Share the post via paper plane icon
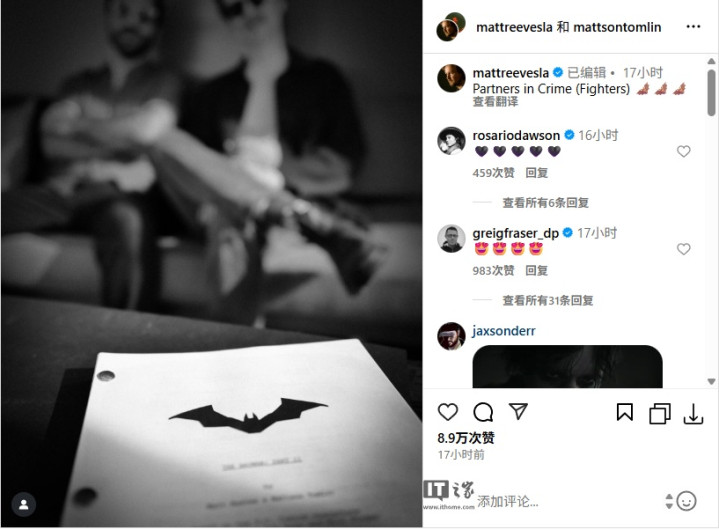The image size is (719, 530). [x=518, y=411]
